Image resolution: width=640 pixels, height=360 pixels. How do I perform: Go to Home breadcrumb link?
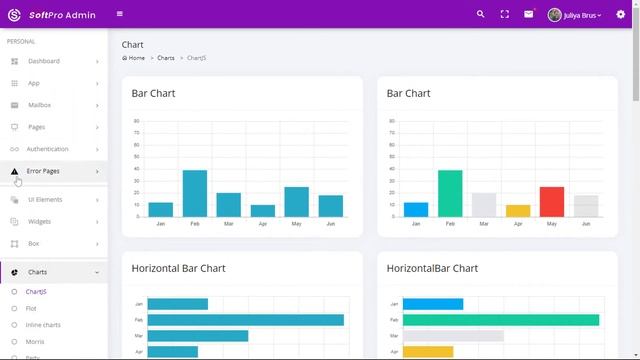[136, 58]
